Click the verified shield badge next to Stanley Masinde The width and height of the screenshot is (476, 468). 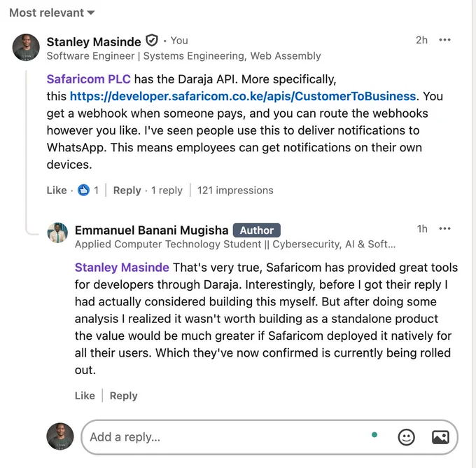coord(152,41)
